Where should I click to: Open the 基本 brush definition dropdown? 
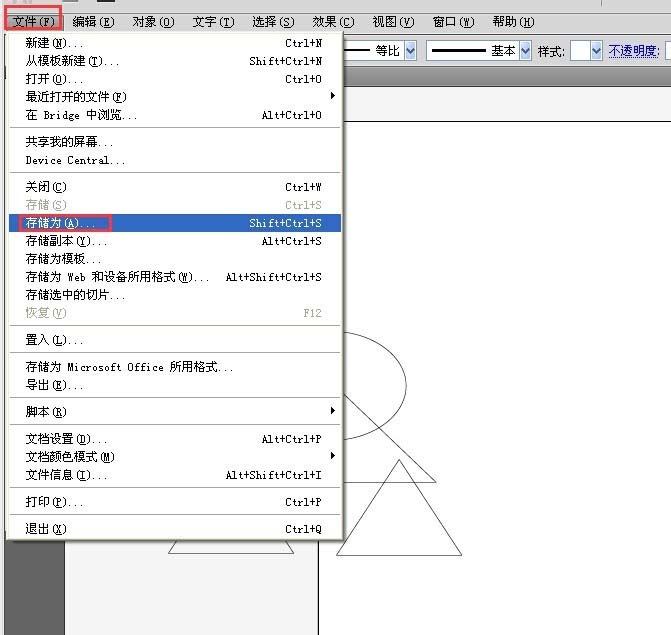pyautogui.click(x=525, y=51)
